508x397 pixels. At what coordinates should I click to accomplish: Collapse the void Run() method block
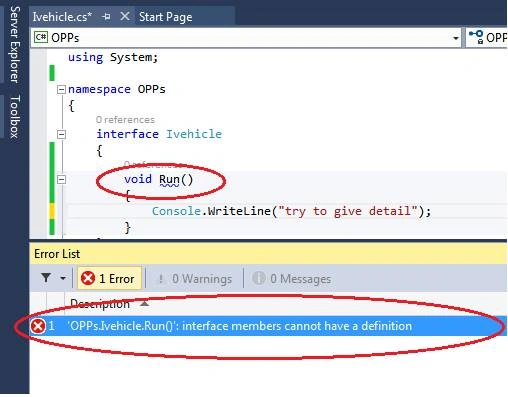pos(61,179)
